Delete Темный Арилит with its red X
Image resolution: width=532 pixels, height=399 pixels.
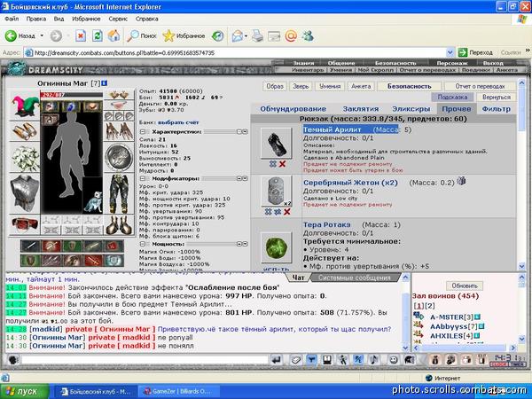tap(282, 164)
